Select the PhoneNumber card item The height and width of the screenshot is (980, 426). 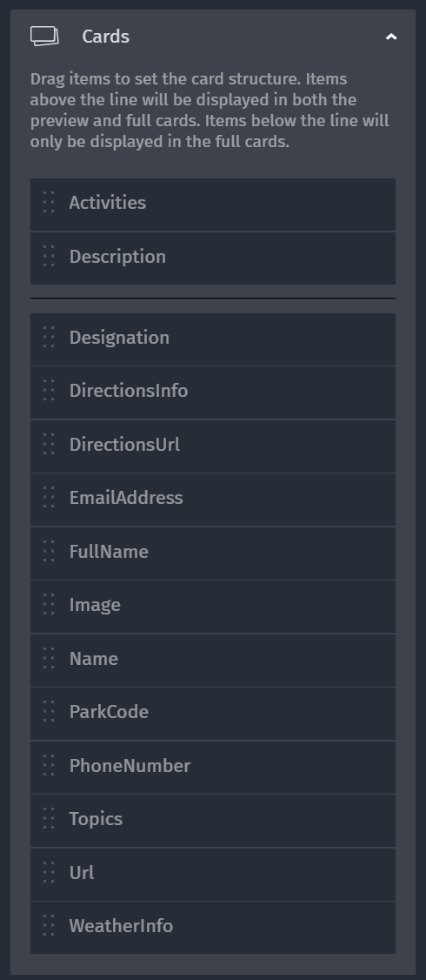coord(213,767)
